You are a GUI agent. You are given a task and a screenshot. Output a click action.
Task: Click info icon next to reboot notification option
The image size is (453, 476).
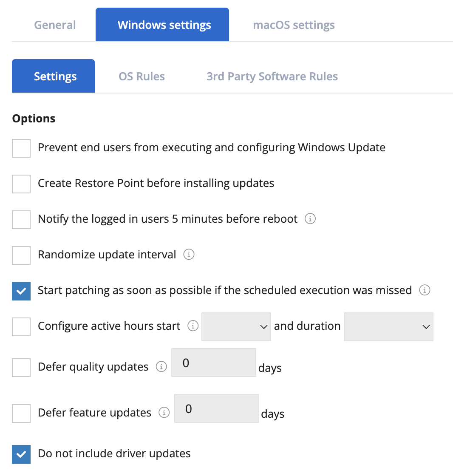tap(310, 218)
